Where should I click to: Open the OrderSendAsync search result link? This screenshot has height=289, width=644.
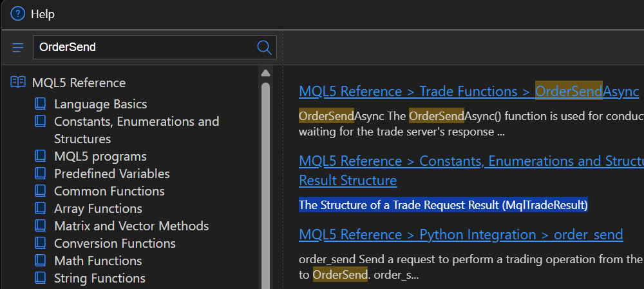[468, 92]
